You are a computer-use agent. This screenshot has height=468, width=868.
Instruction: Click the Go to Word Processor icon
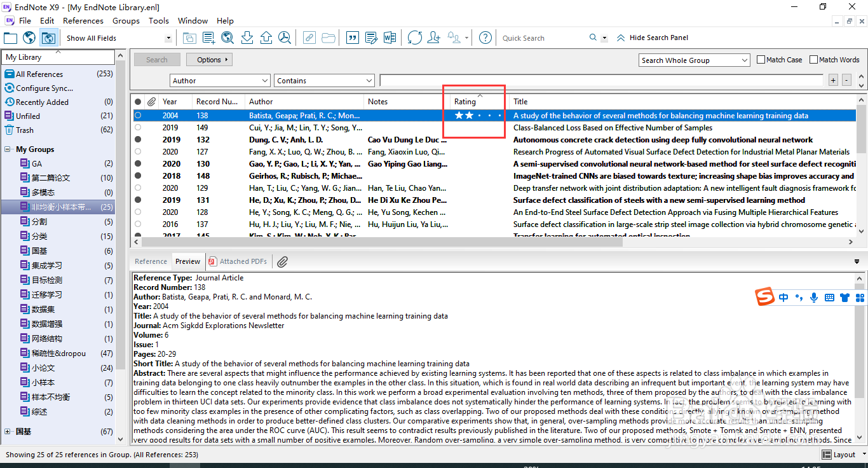(x=390, y=38)
